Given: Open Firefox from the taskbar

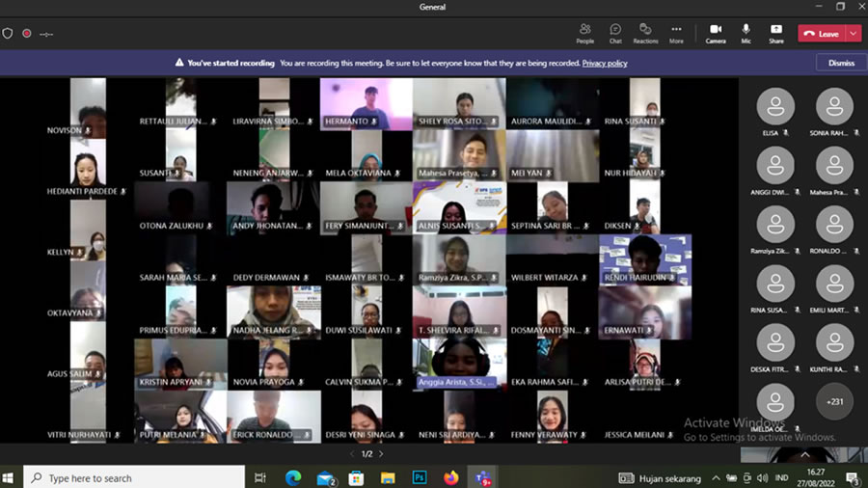Looking at the screenshot, I should tap(450, 477).
